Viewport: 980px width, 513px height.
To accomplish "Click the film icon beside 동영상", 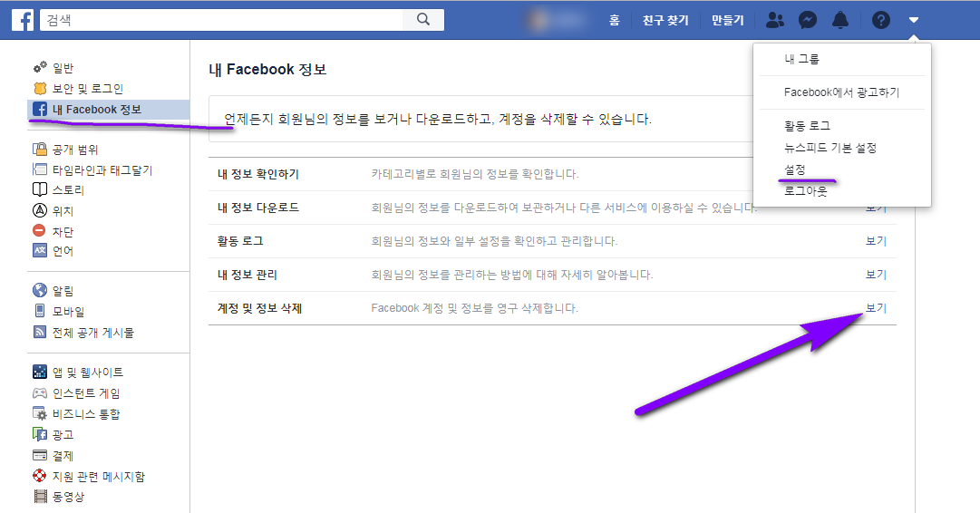I will [x=41, y=496].
